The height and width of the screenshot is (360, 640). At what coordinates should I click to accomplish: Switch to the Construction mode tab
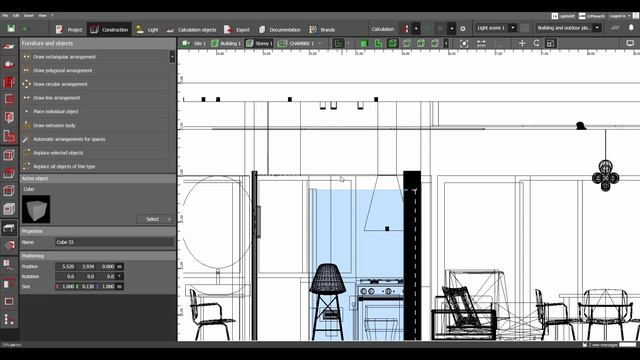click(109, 29)
